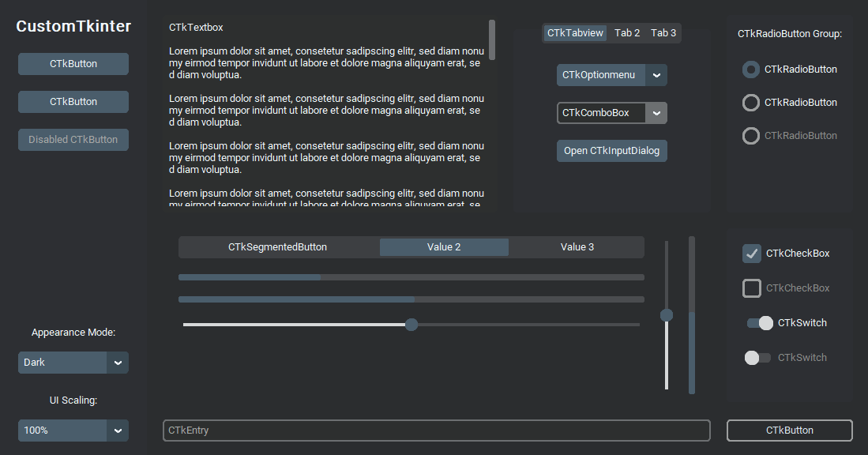The width and height of the screenshot is (868, 455).
Task: Click the outlined CTkButton beside the CTkEntry field
Action: (789, 431)
